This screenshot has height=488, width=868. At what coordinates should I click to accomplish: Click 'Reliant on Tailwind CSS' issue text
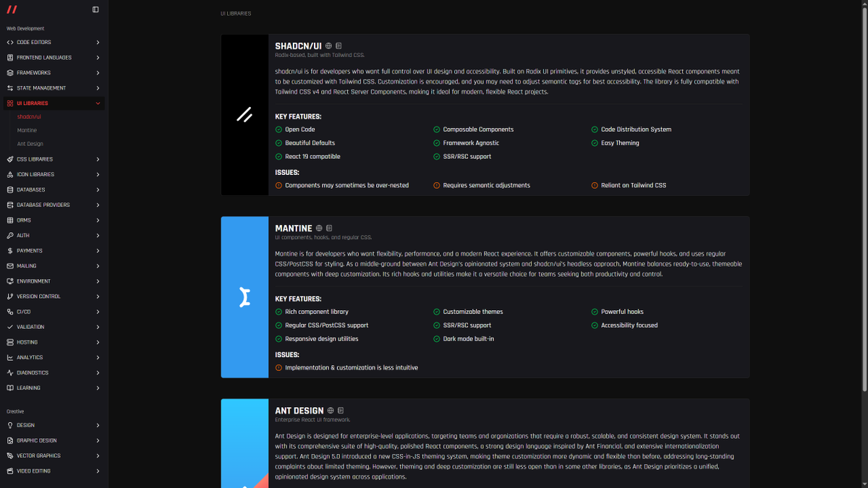[x=634, y=185]
